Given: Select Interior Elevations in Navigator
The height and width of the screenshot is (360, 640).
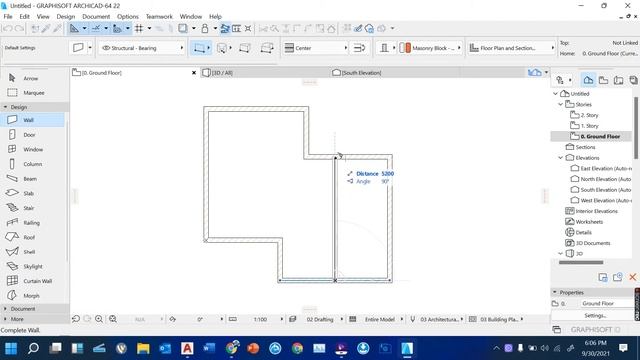Looking at the screenshot, I should 596,211.
